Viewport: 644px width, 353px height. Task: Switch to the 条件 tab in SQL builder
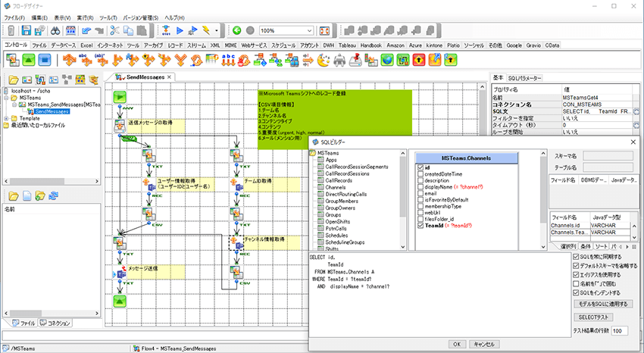pyautogui.click(x=586, y=246)
